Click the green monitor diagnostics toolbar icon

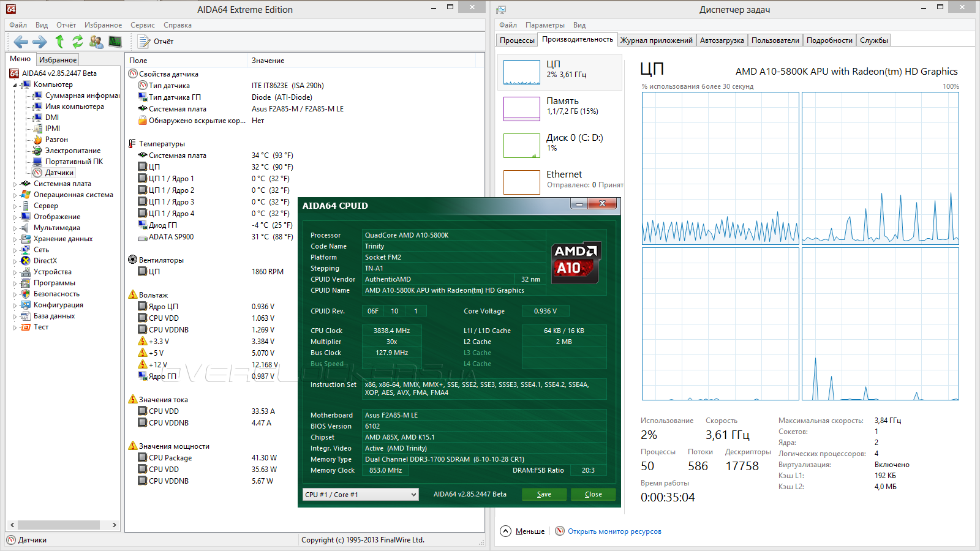(115, 42)
